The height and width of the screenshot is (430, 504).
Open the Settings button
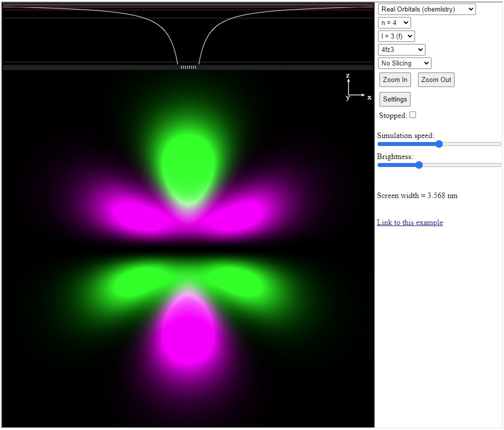pos(394,99)
